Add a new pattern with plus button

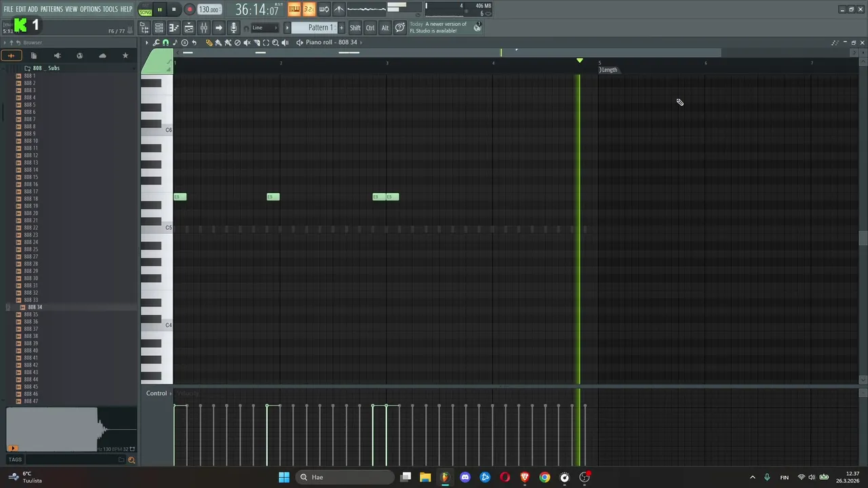[x=341, y=28]
